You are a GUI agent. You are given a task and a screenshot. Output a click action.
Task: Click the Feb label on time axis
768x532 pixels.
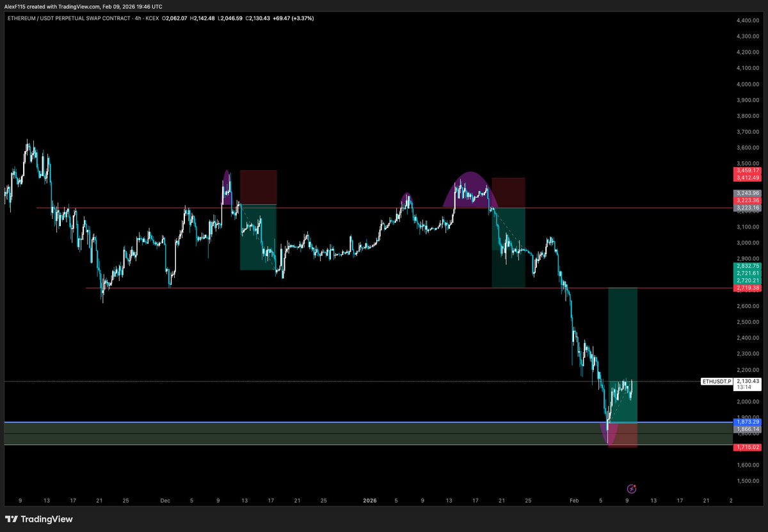(575, 500)
